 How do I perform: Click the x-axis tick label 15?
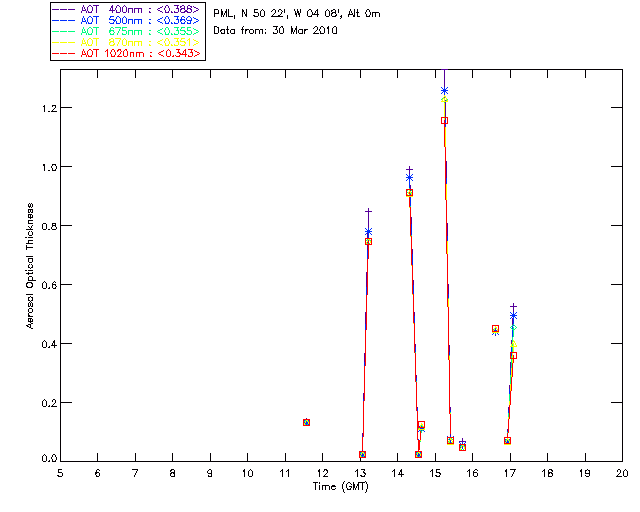coord(435,474)
